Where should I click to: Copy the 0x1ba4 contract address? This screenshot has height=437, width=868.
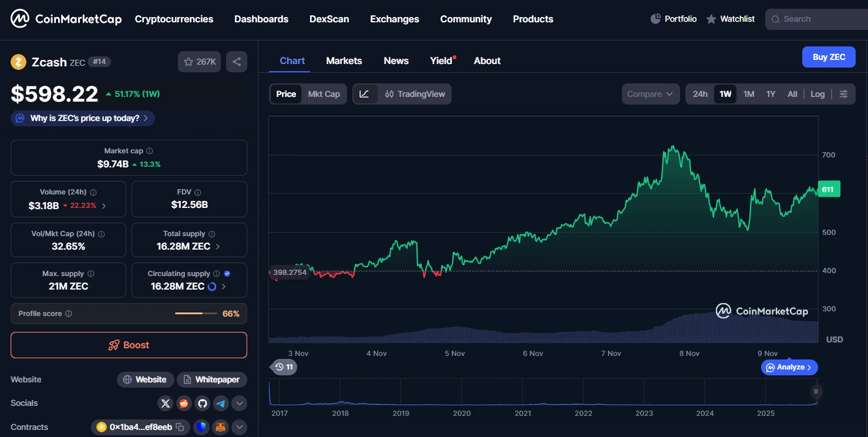point(180,427)
